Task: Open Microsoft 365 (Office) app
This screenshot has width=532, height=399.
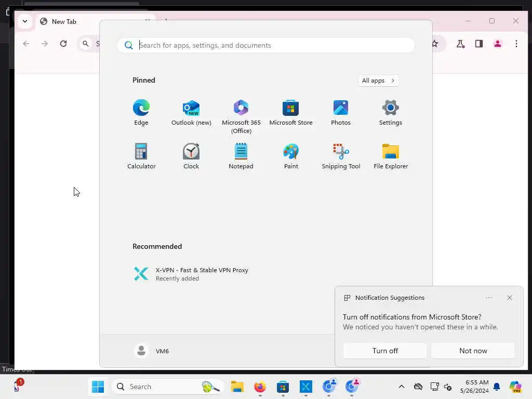Action: [x=241, y=117]
